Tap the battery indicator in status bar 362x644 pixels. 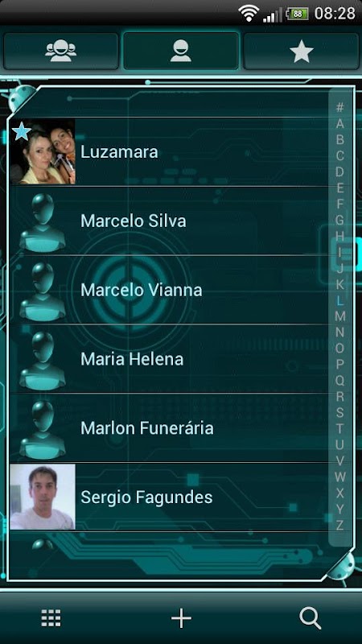(297, 14)
